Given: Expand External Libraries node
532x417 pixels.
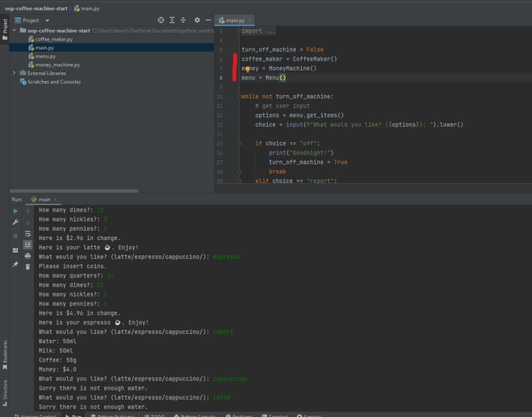Looking at the screenshot, I should tap(14, 73).
